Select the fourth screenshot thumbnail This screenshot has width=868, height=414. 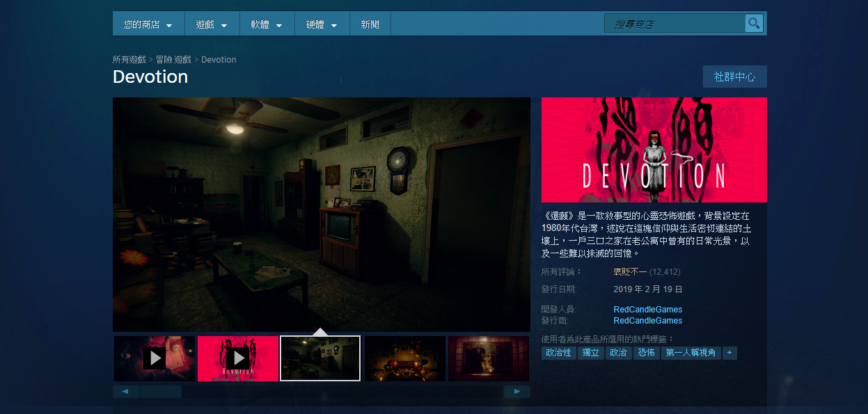pyautogui.click(x=404, y=358)
